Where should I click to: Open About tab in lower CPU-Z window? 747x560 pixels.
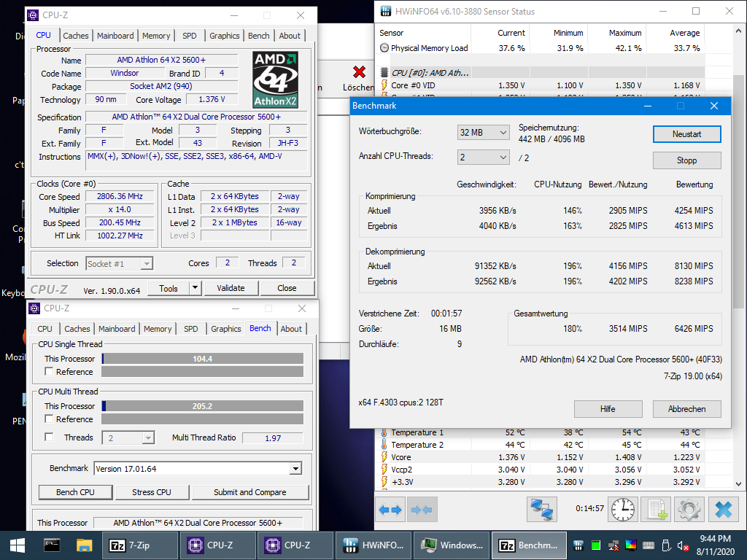coord(290,329)
